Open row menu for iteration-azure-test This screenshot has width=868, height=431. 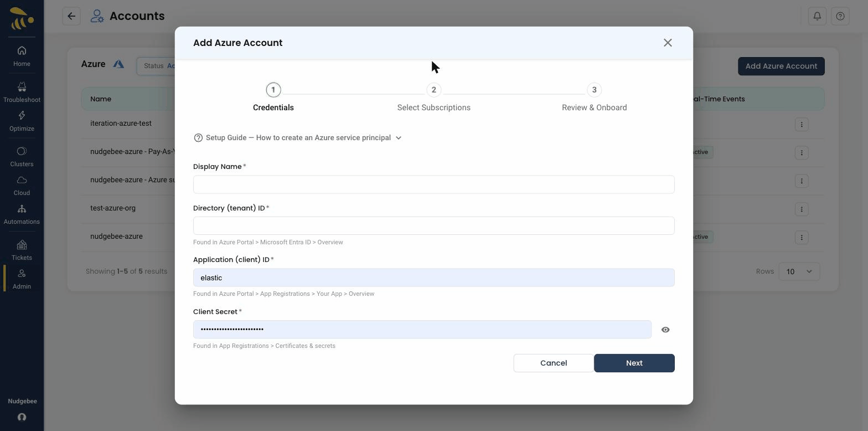[802, 124]
